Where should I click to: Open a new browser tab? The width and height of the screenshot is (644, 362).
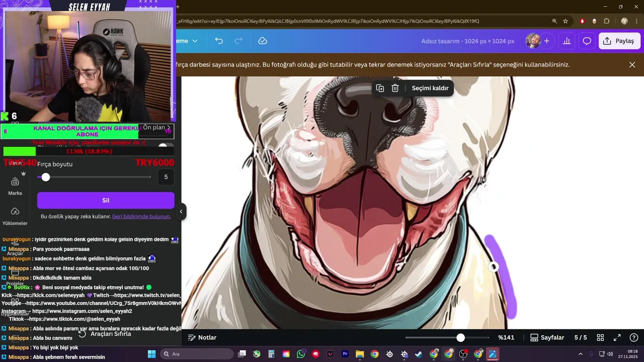pos(178,7)
